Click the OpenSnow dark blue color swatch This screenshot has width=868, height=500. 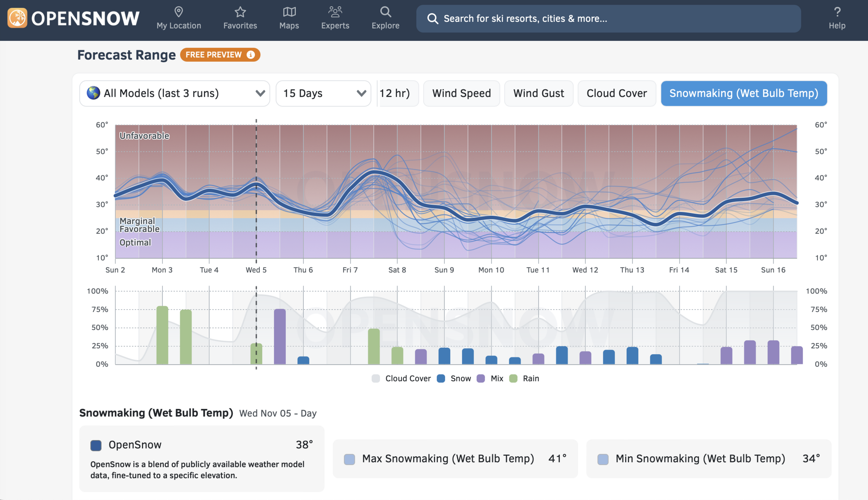(x=96, y=445)
